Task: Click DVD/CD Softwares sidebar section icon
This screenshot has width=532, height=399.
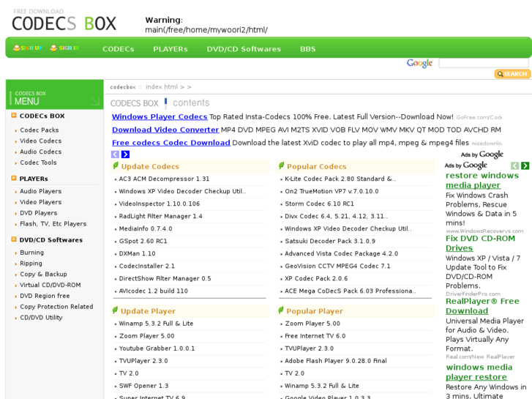Action: tap(14, 239)
